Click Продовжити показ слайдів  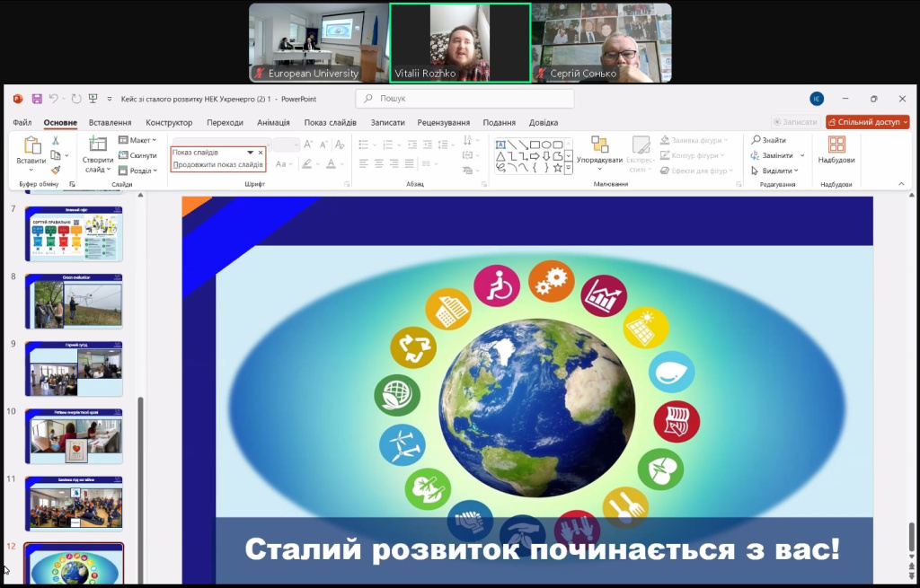click(217, 164)
